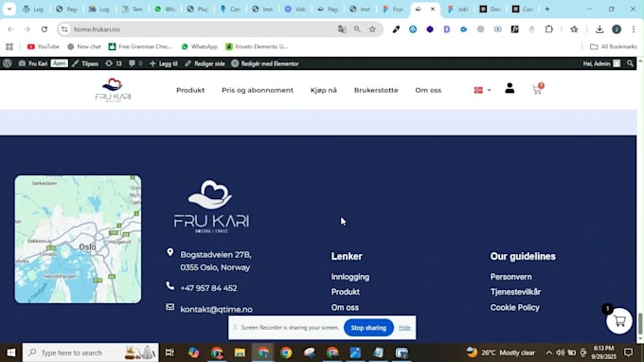Hide the screen sharing notice

point(404,328)
